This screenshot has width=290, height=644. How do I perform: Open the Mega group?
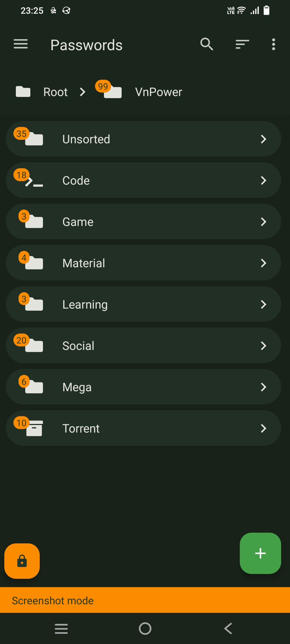click(x=143, y=387)
